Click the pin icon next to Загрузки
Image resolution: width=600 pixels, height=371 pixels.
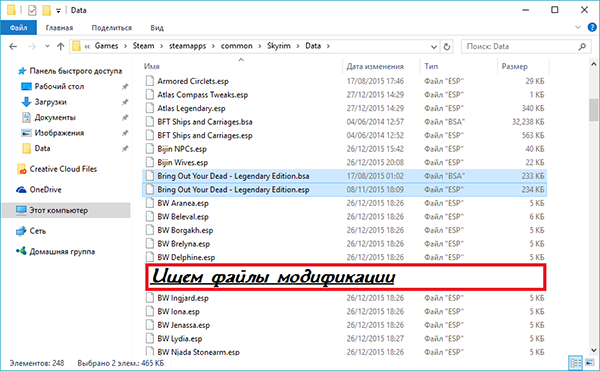click(125, 102)
